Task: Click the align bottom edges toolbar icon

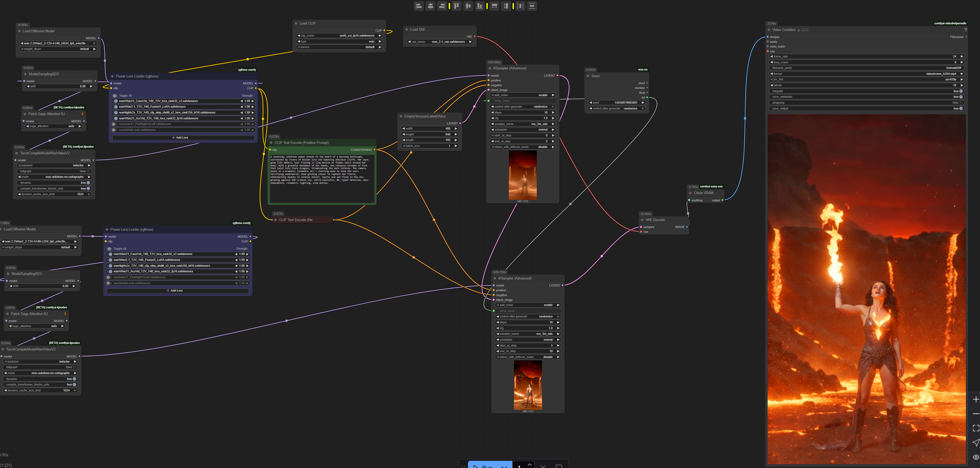Action: 480,6
